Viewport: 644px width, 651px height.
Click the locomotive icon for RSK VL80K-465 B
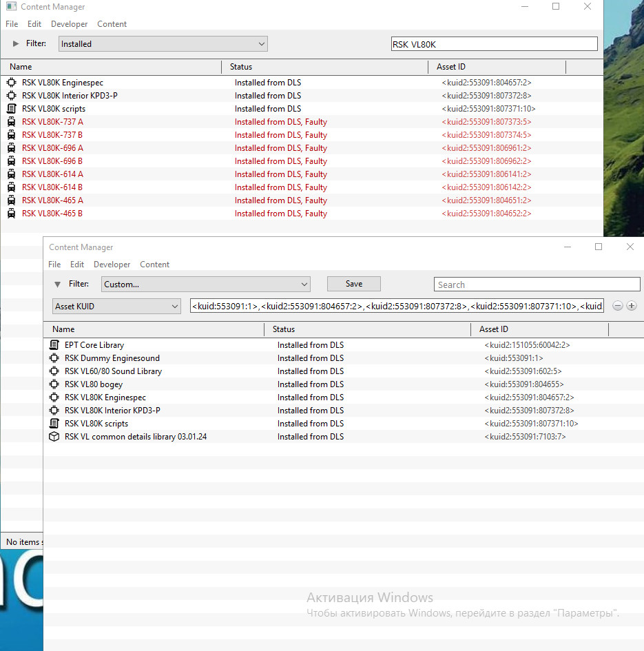pos(11,213)
